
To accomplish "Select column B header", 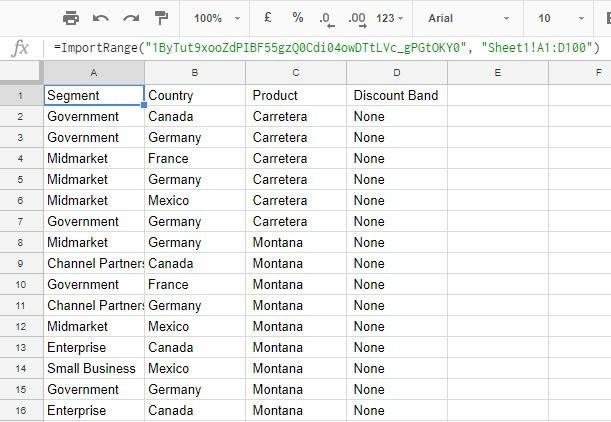I will pos(195,72).
